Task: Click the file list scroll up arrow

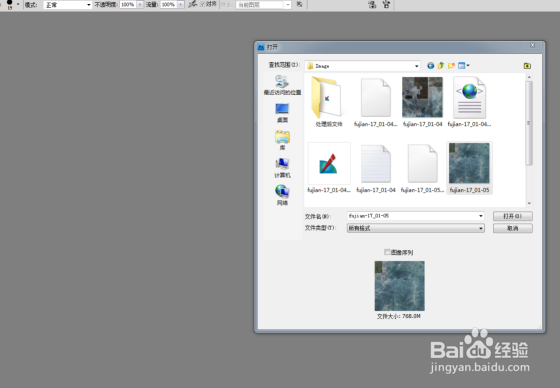Action: (x=529, y=77)
